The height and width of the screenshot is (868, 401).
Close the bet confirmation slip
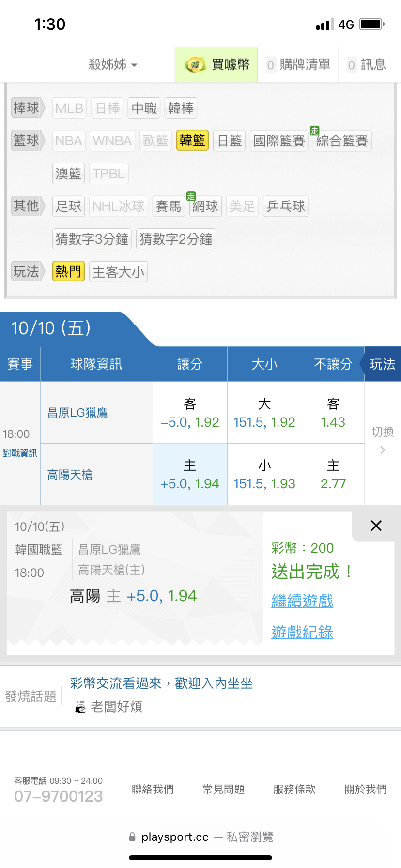tap(376, 526)
